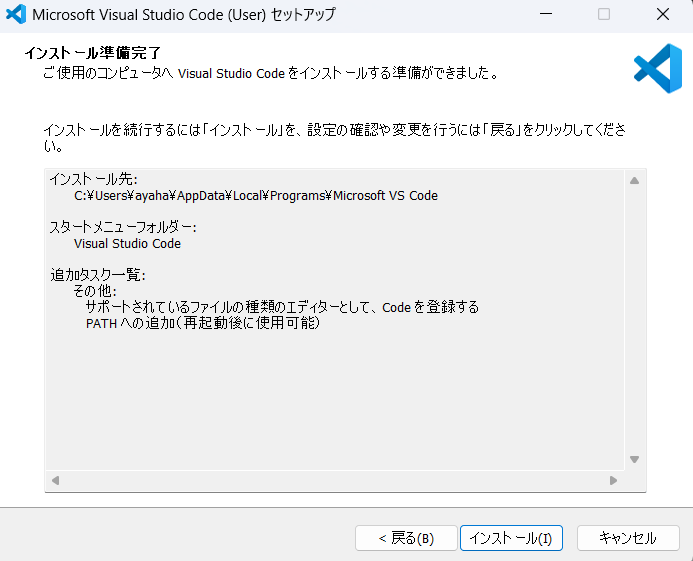This screenshot has height=561, width=693.
Task: Click the horizontal scroll-left arrow
Action: pyautogui.click(x=55, y=481)
